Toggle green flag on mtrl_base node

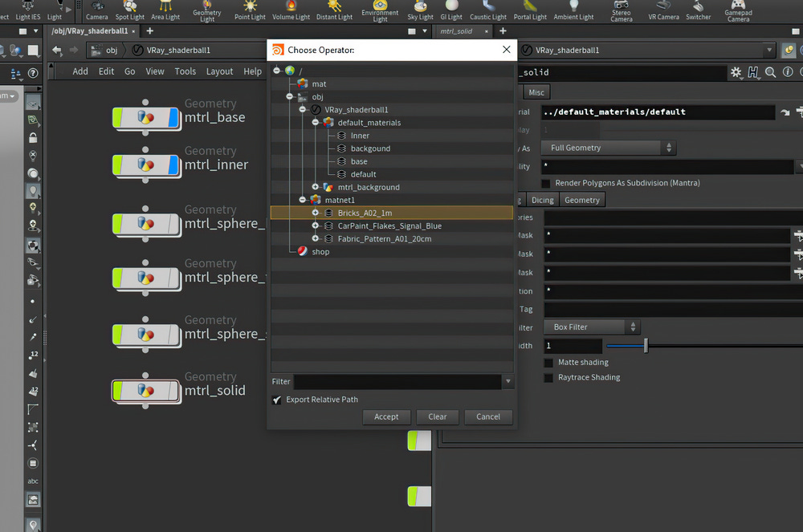point(118,118)
